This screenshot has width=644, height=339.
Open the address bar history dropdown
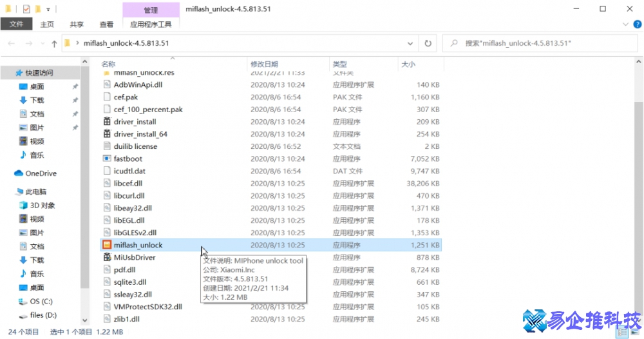[x=410, y=44]
